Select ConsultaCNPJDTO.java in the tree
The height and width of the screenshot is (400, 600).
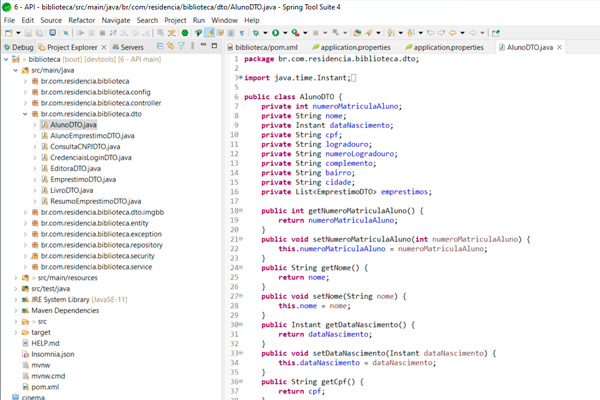point(85,147)
